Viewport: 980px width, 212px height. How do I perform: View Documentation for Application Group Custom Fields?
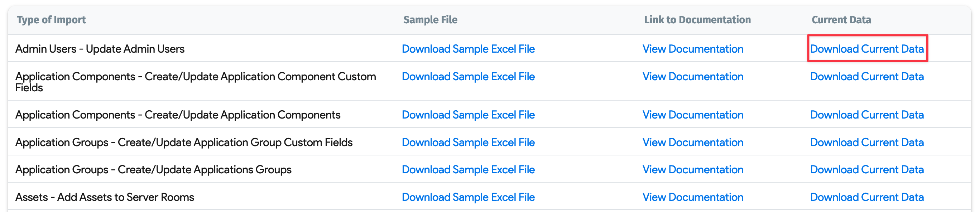[x=693, y=142]
